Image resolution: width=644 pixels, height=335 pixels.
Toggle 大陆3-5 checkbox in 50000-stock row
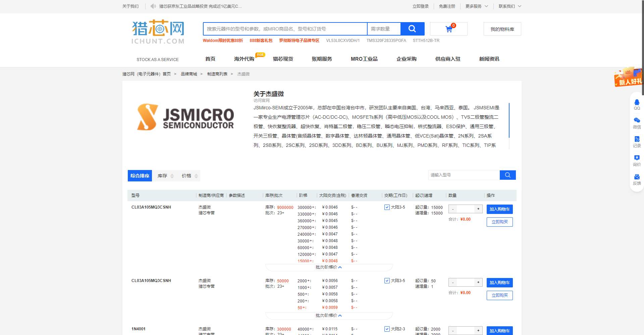point(387,281)
